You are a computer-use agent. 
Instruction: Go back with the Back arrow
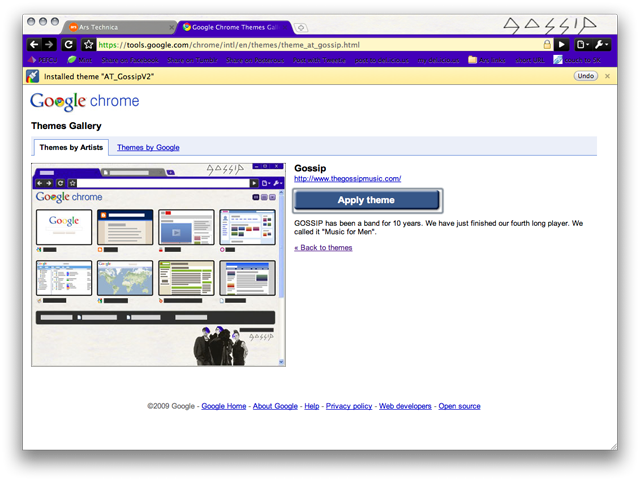pos(34,45)
